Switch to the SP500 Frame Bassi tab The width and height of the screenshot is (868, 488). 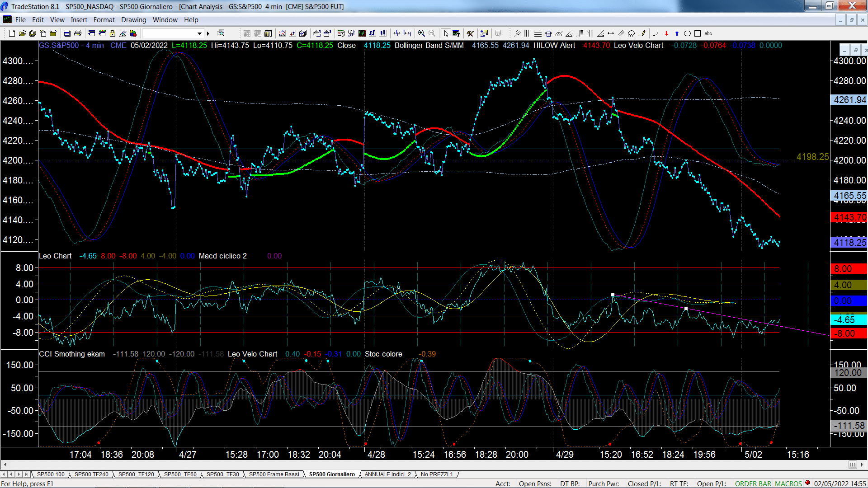[x=274, y=474]
